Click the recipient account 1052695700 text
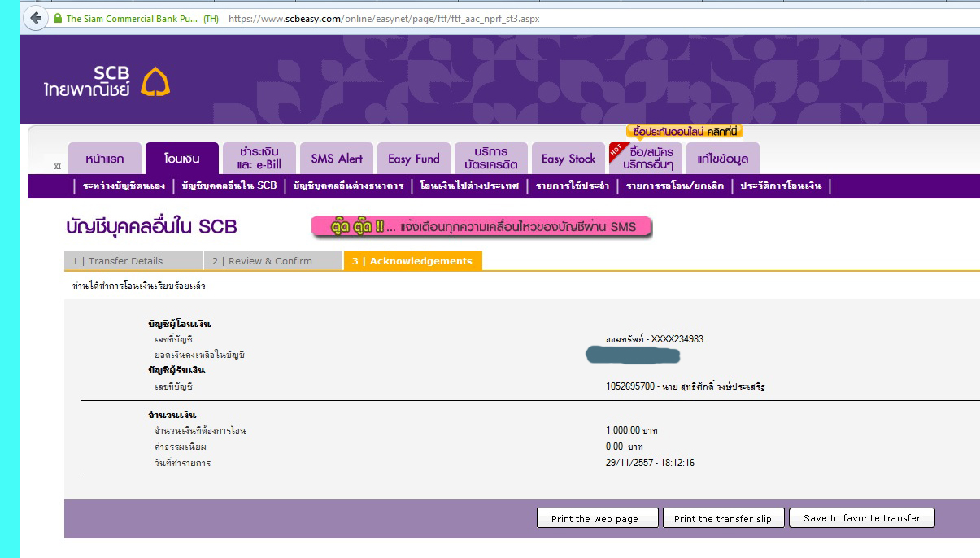The height and width of the screenshot is (558, 980). [685, 386]
